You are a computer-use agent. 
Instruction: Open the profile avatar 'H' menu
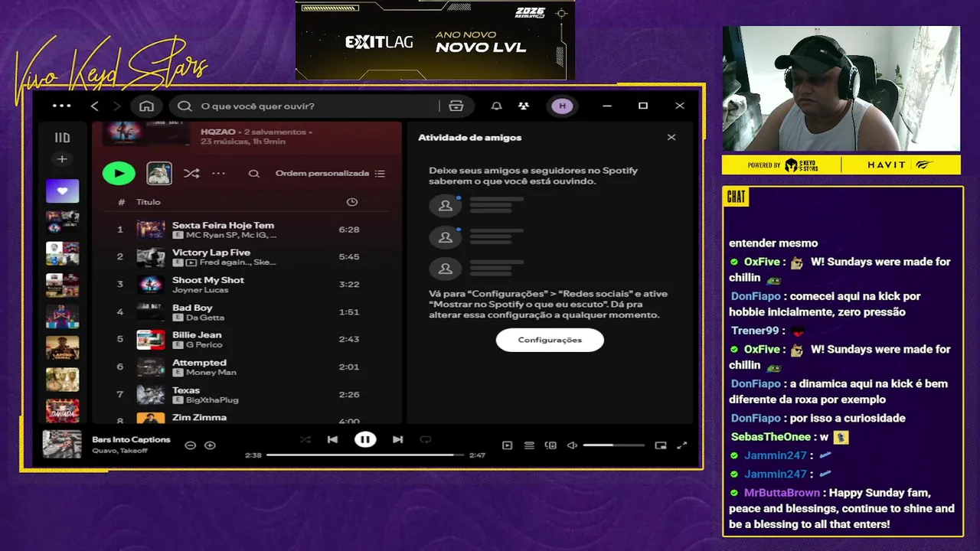pos(562,106)
